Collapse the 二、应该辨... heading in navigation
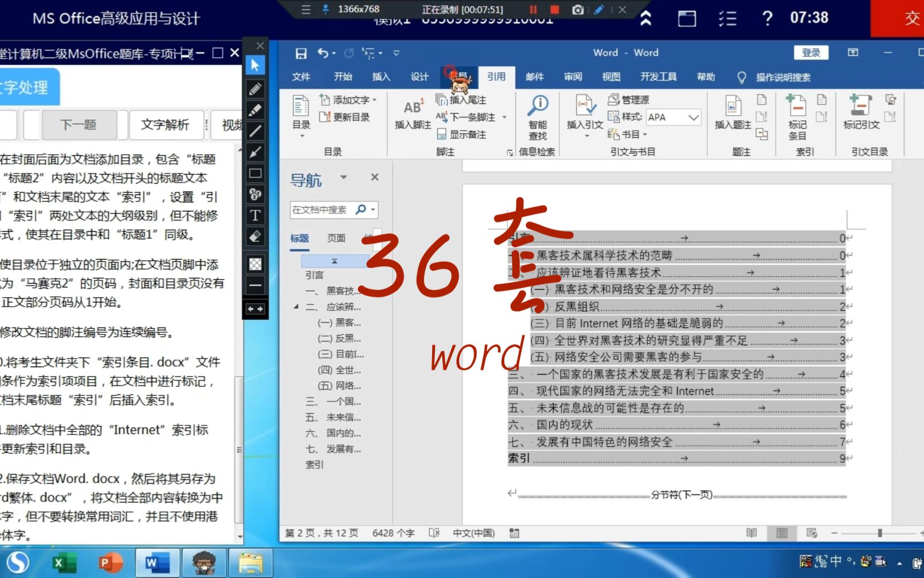 tap(296, 307)
